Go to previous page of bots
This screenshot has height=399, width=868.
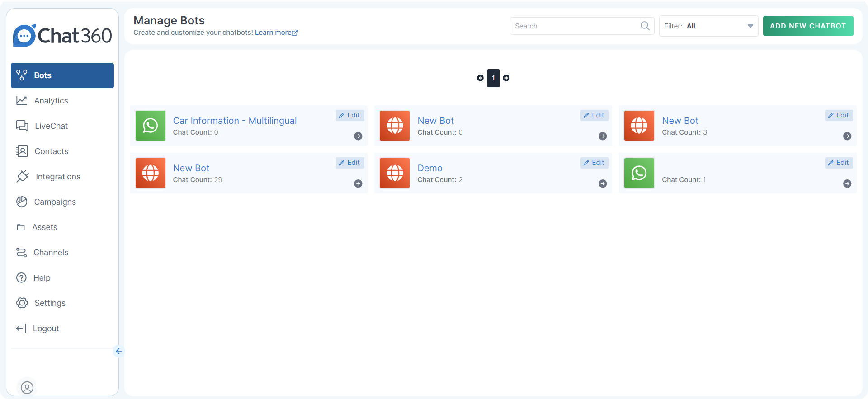480,78
